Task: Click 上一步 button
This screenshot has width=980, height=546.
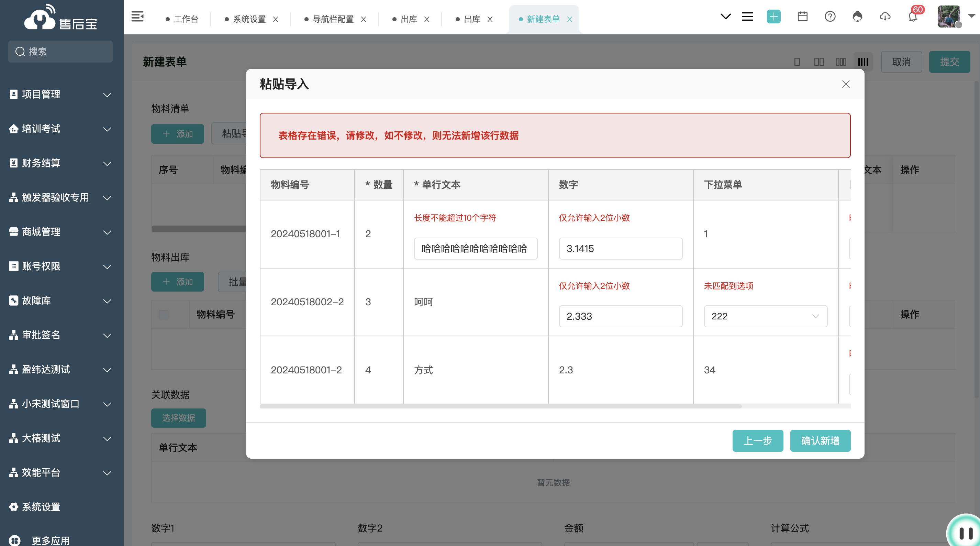Action: [x=757, y=440]
